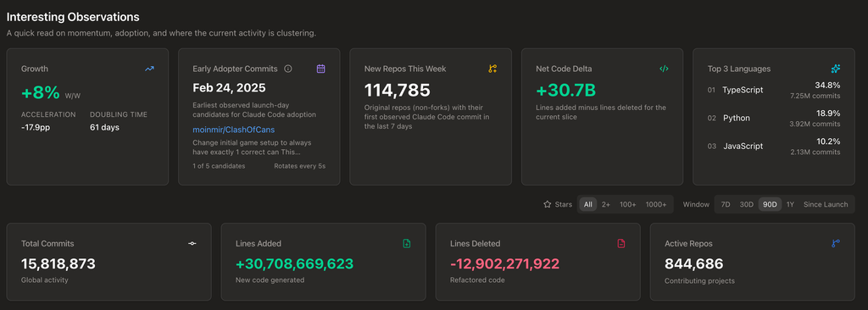Select the TypeScript language row
868x310 pixels.
point(774,91)
